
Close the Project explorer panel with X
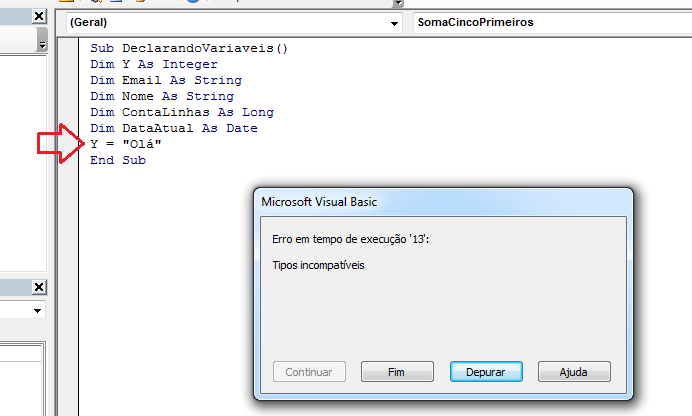39,17
